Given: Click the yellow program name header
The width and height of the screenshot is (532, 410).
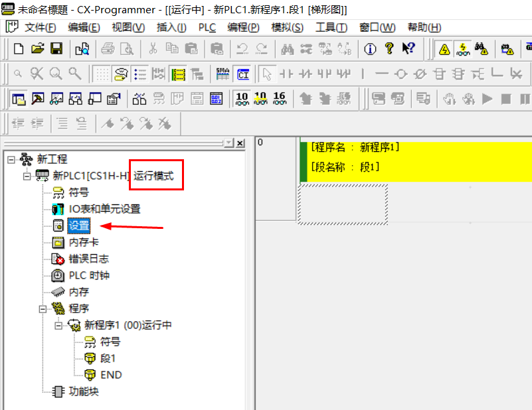Looking at the screenshot, I should [x=417, y=162].
